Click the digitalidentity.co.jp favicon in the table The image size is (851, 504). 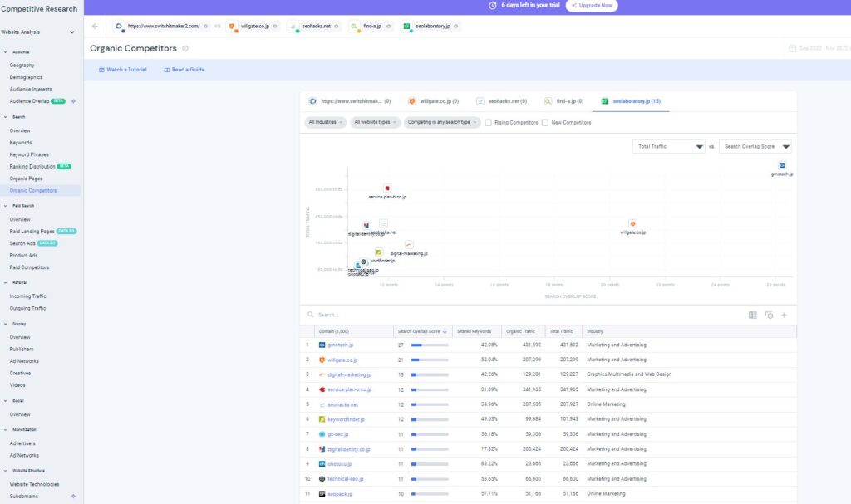pyautogui.click(x=322, y=449)
